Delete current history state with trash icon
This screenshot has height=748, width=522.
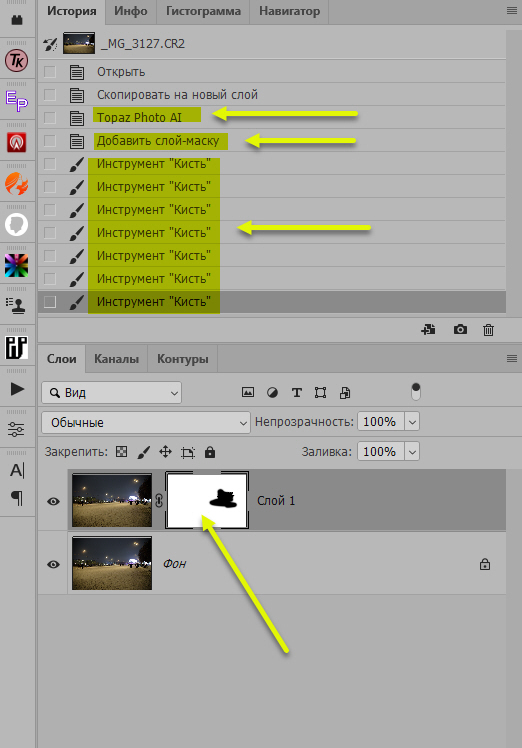point(488,330)
